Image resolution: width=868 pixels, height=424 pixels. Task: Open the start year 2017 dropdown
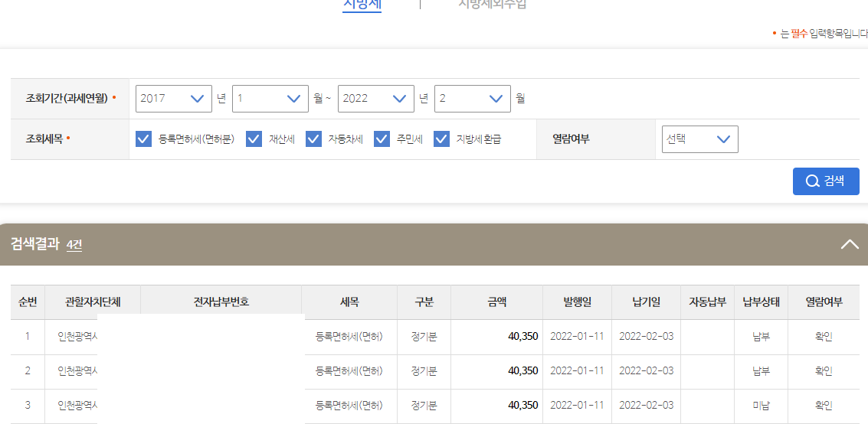174,99
